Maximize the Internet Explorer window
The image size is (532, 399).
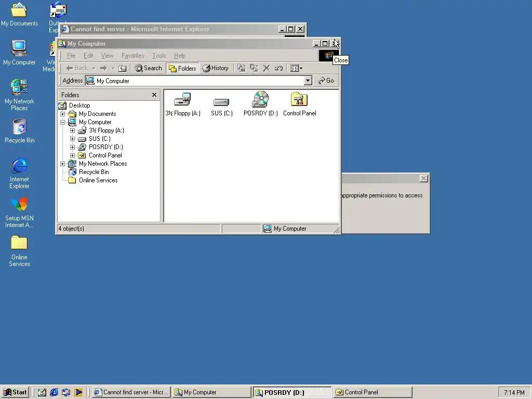[x=291, y=29]
